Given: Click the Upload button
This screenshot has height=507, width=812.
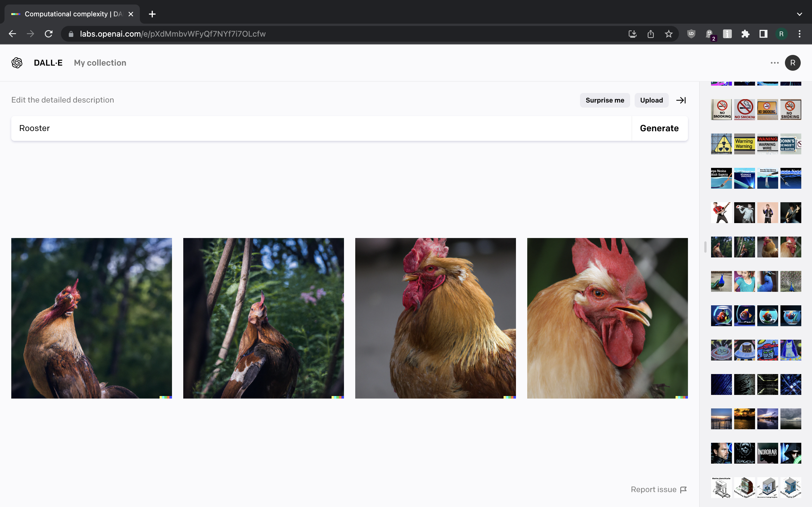Looking at the screenshot, I should click(651, 100).
